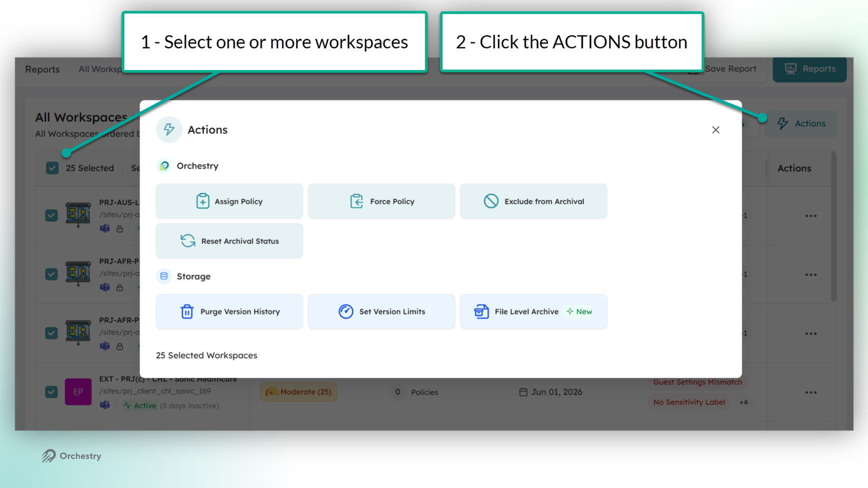Click the Storage section icon

(164, 277)
